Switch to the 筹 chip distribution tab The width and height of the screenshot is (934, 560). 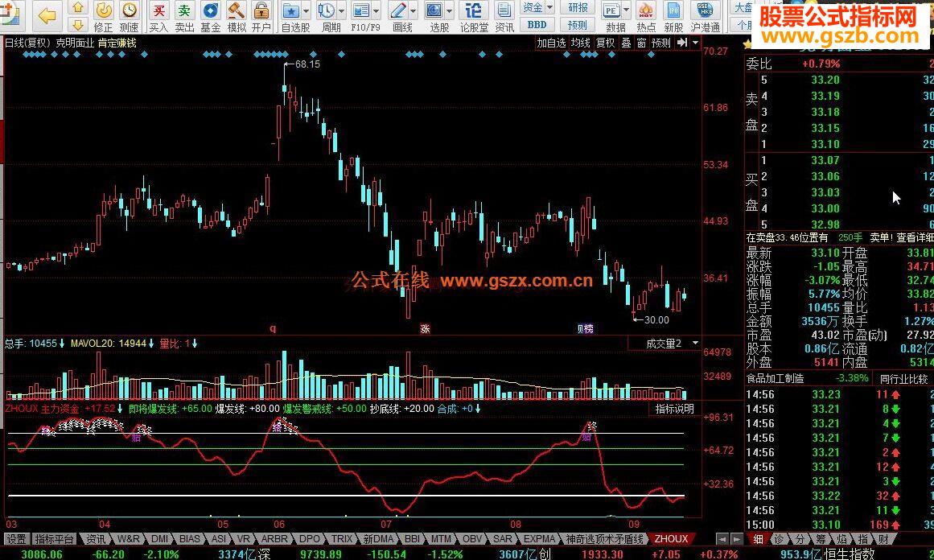[821, 539]
